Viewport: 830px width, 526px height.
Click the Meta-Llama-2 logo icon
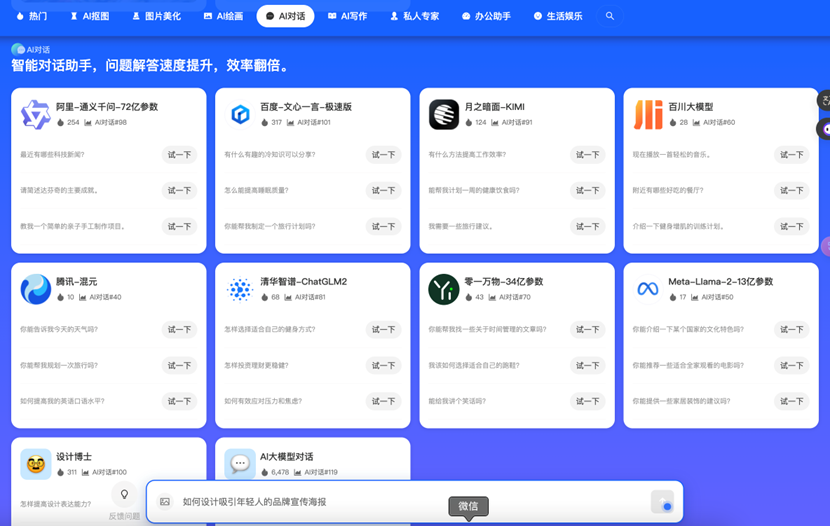pyautogui.click(x=648, y=289)
